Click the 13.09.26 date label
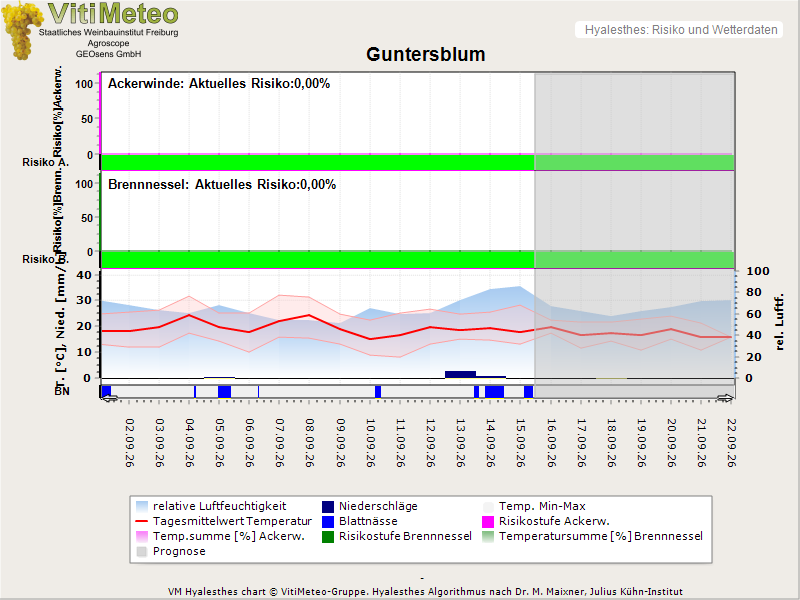This screenshot has height=600, width=800. [461, 443]
